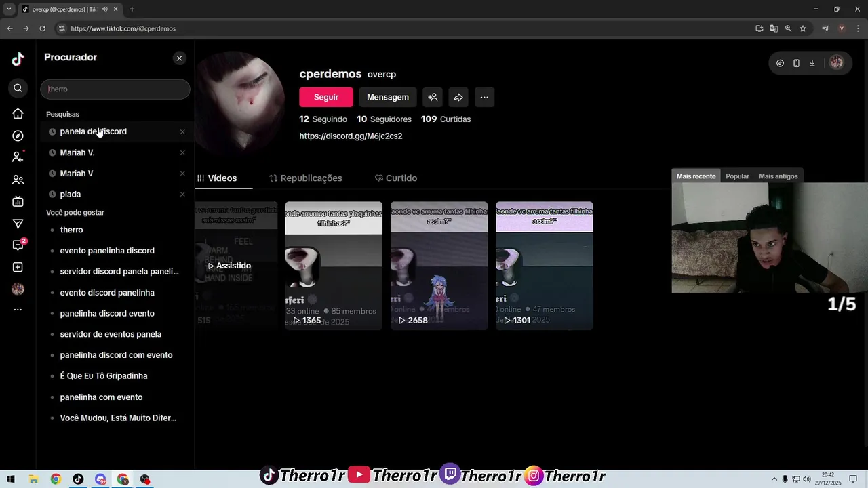Remove piada from search history
Viewport: 868px width, 488px height.
click(x=182, y=195)
